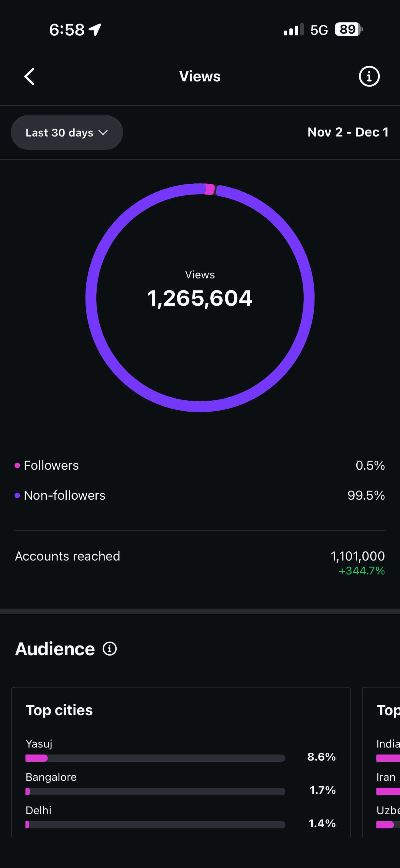Tap the chevron beside Last 30 days

(103, 133)
